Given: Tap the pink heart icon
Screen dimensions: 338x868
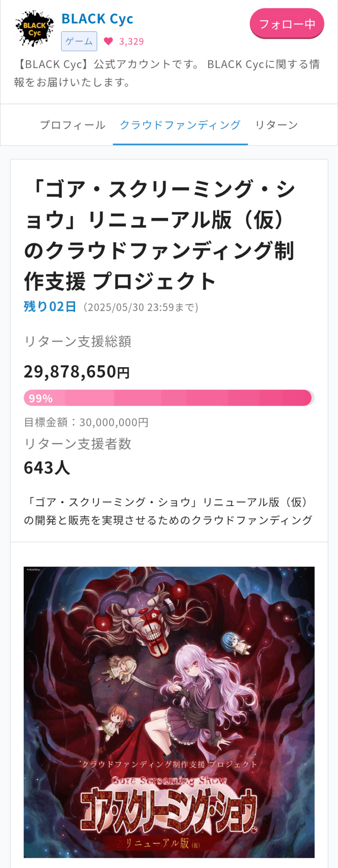Looking at the screenshot, I should [x=109, y=41].
